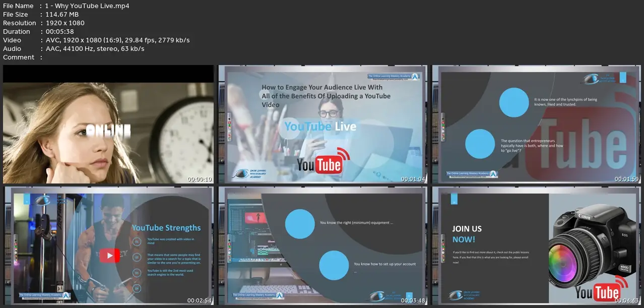Open the thumbnail about lynchpins of being known
This screenshot has width=644, height=308.
point(537,124)
